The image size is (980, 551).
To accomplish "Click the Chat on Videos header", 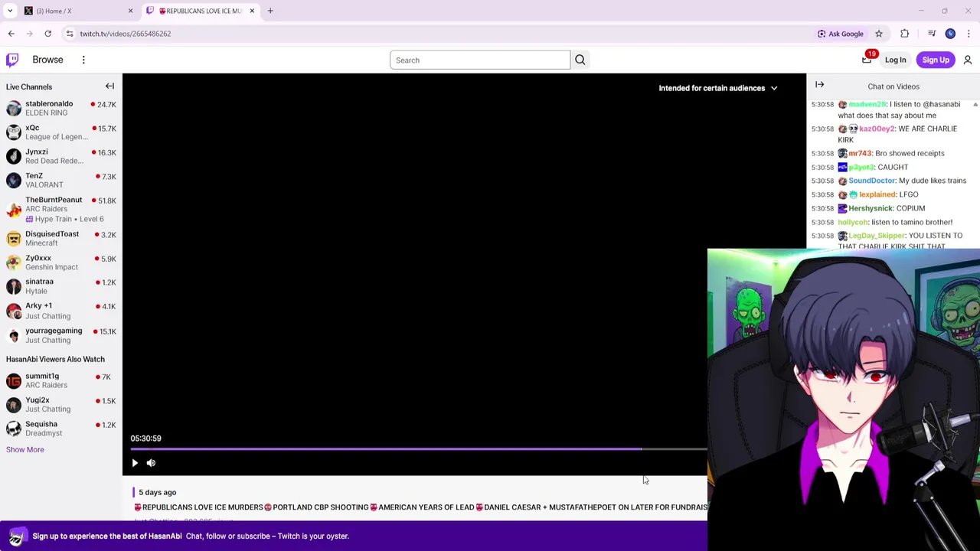I will point(893,86).
